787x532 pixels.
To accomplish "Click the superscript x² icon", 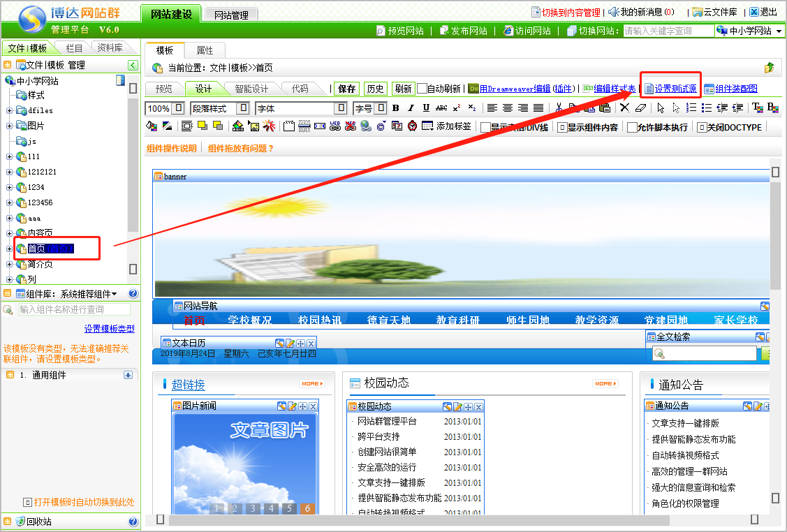I will 457,108.
